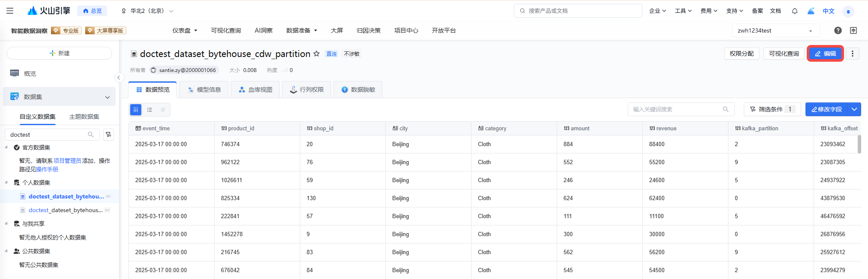
Task: Switch to list view mode
Action: (149, 110)
